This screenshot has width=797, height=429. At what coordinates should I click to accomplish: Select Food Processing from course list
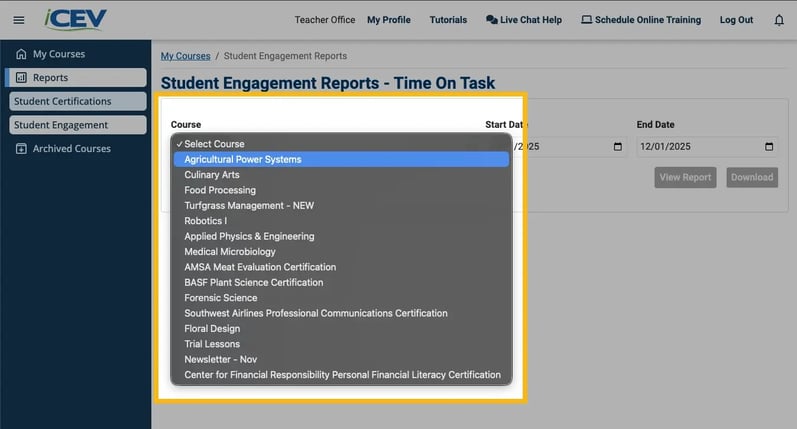coord(341,190)
